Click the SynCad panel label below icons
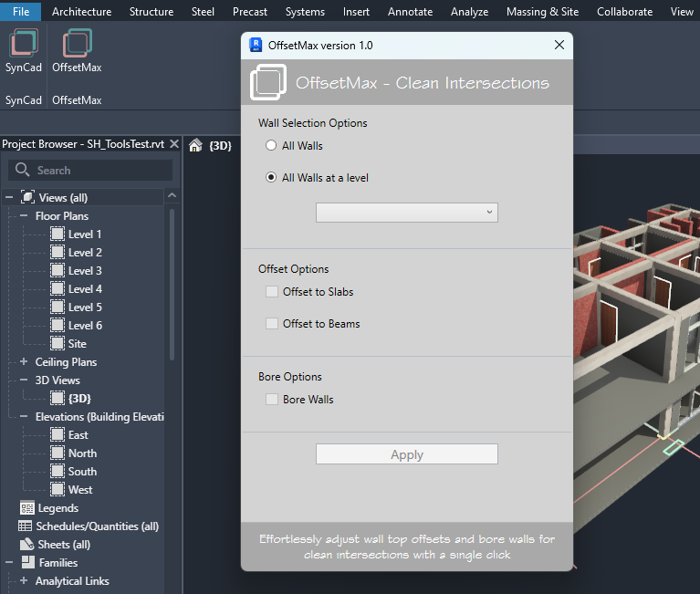 pos(23,100)
